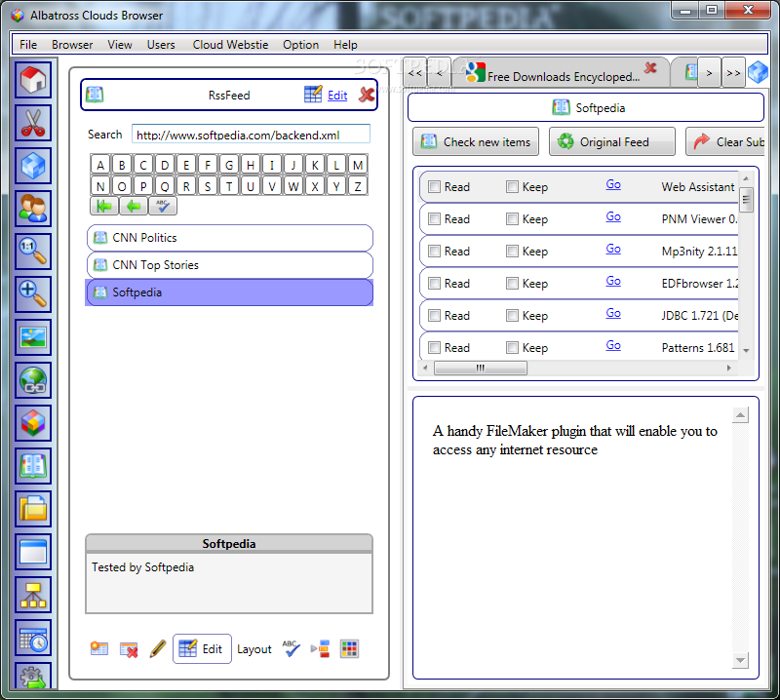Click the orange blocks arrange icon
The height and width of the screenshot is (700, 780).
[321, 648]
